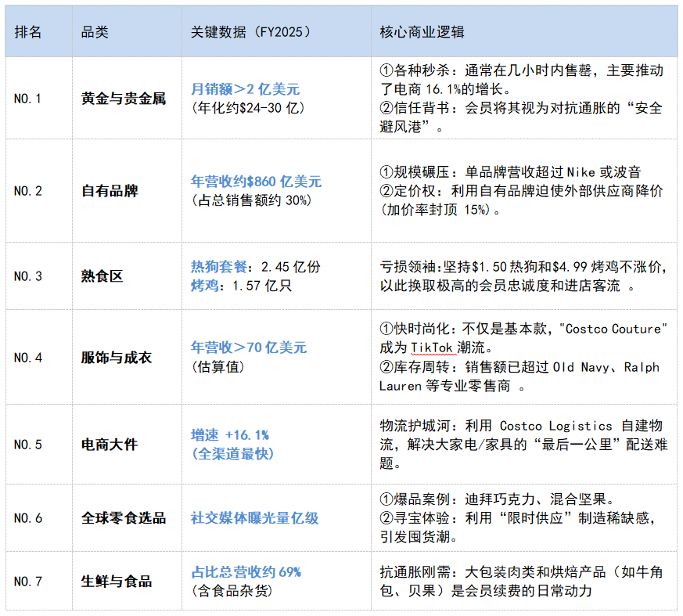The width and height of the screenshot is (683, 616).
Task: Click the 品类 column header
Action: 95,32
